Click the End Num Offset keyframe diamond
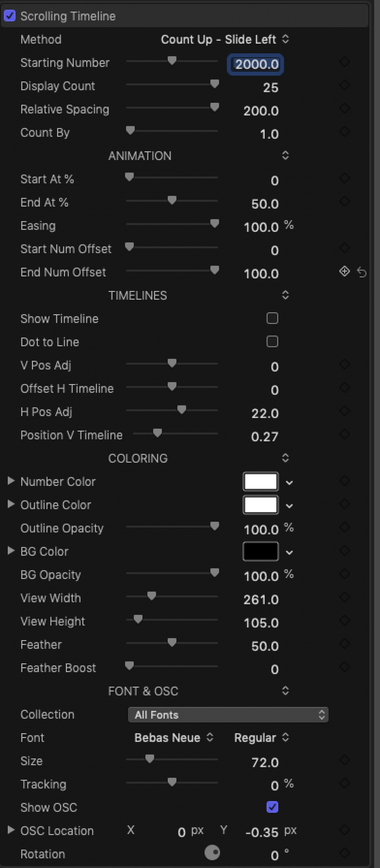 (x=345, y=272)
